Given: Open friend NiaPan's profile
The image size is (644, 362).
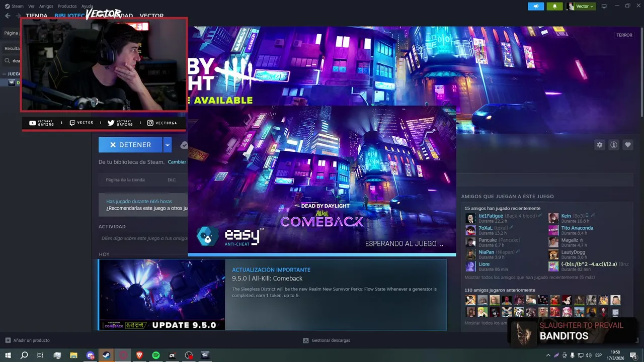Looking at the screenshot, I should point(486,252).
